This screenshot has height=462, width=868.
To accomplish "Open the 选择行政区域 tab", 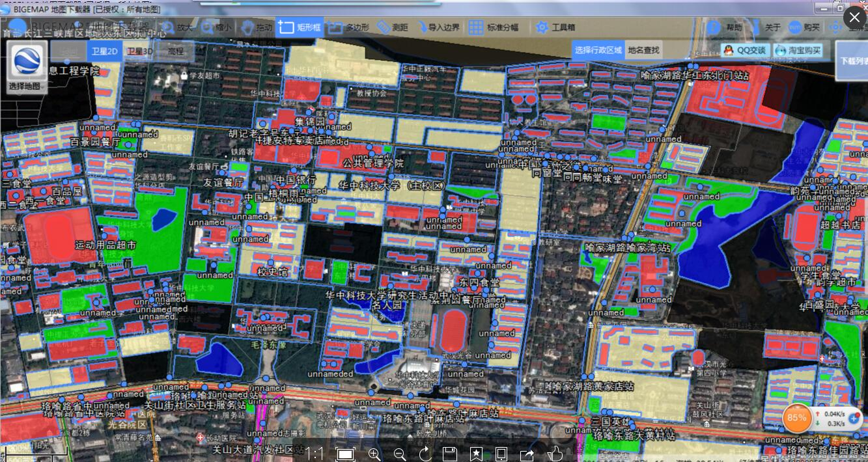I will click(x=598, y=50).
